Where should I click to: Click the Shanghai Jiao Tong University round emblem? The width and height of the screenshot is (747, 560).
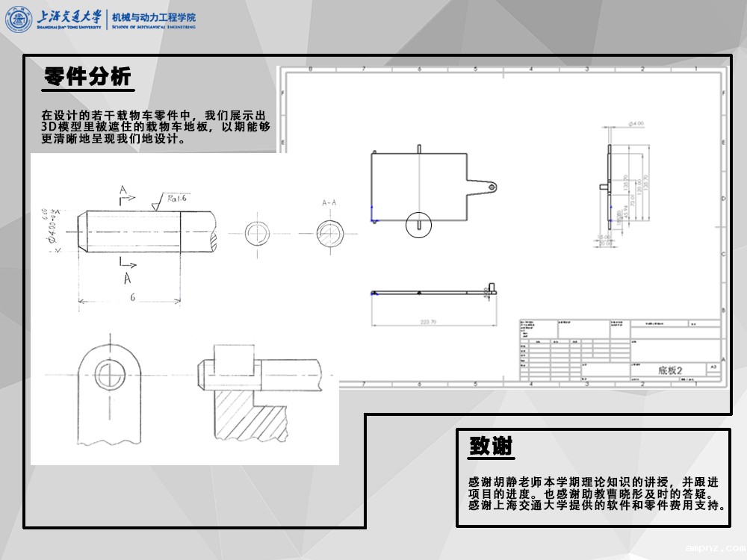pos(20,20)
